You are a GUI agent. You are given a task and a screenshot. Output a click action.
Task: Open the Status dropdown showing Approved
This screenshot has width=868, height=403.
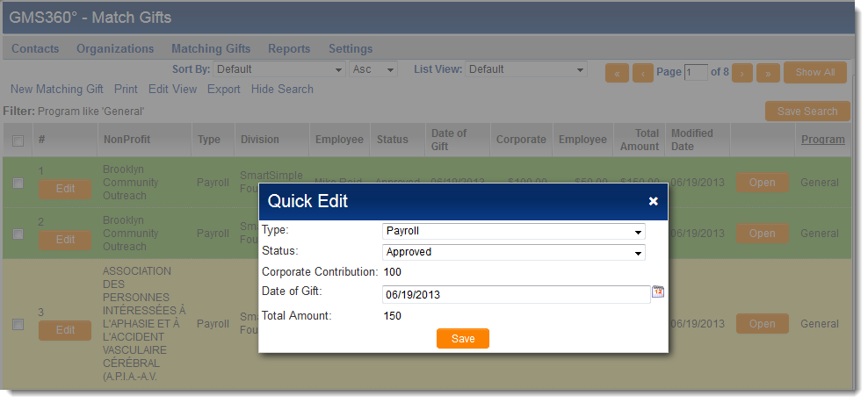514,252
